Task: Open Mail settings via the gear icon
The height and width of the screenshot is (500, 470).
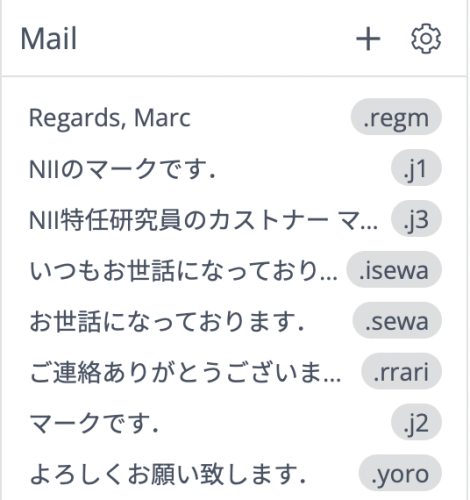Action: click(x=426, y=39)
